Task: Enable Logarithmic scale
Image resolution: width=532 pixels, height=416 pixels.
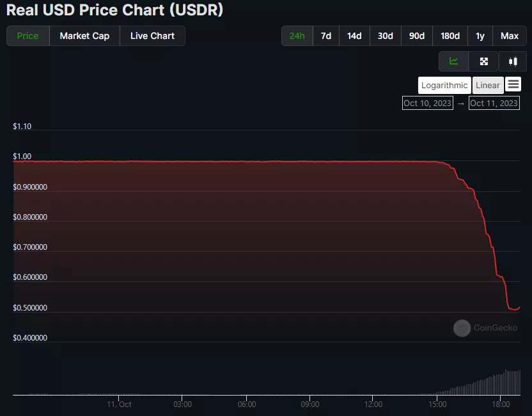Action: 444,85
